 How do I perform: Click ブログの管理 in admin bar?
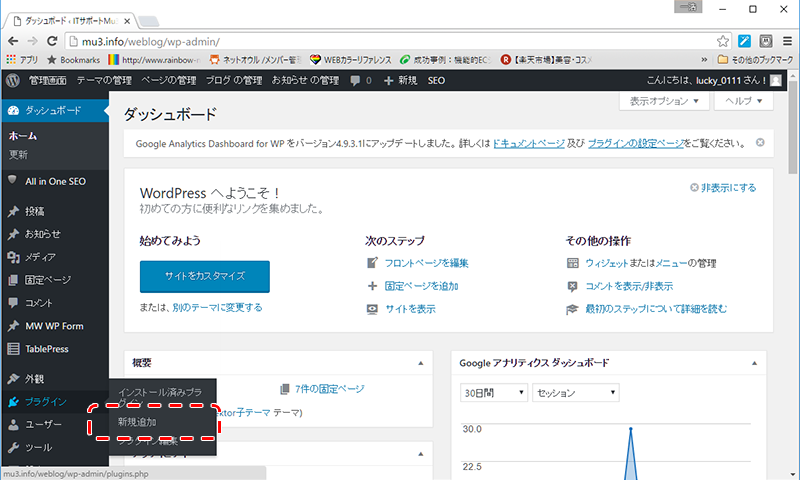click(234, 81)
